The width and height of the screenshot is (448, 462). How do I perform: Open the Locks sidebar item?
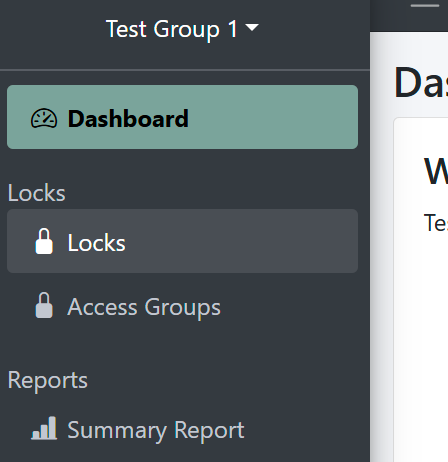[x=182, y=241]
